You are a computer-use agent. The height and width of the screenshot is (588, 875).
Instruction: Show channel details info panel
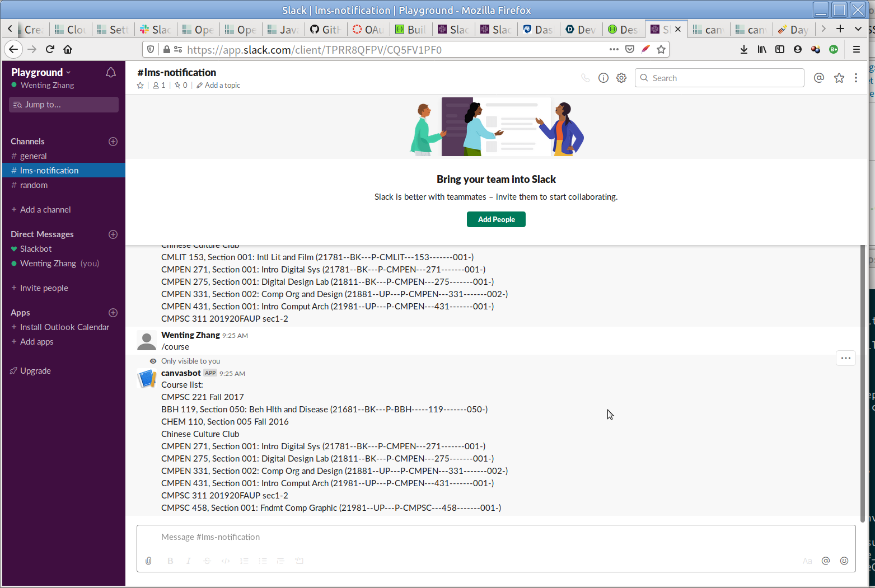(x=603, y=78)
